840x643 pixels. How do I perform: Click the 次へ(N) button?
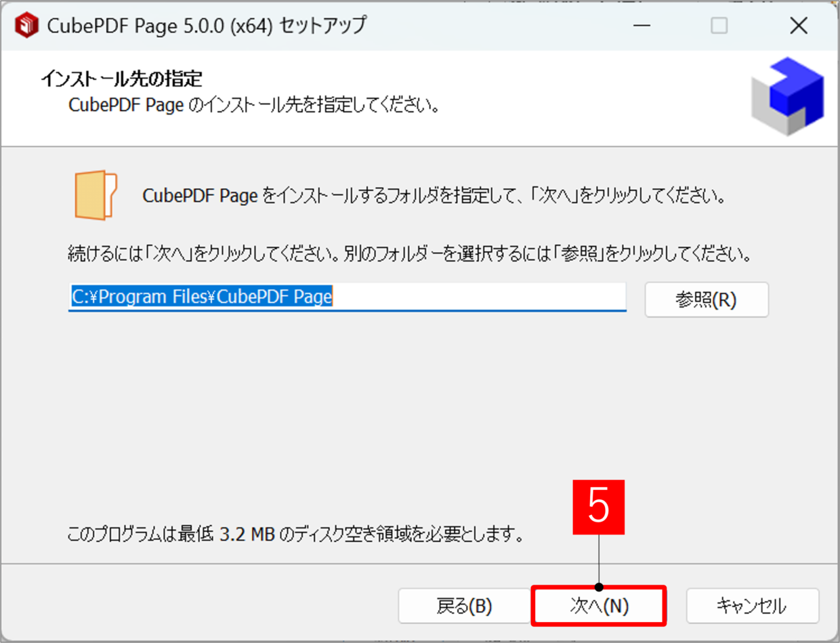coord(599,606)
